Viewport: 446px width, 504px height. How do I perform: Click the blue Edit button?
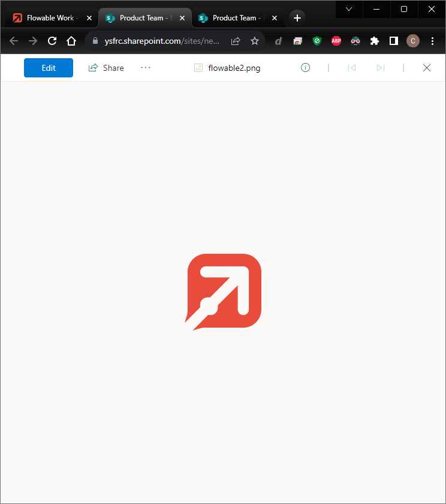[x=49, y=68]
